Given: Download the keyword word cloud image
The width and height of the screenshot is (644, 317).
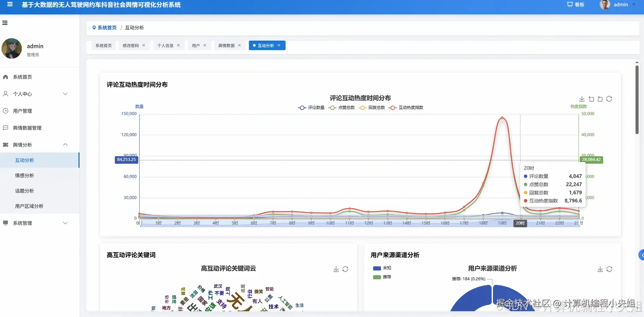Looking at the screenshot, I should coord(336,269).
